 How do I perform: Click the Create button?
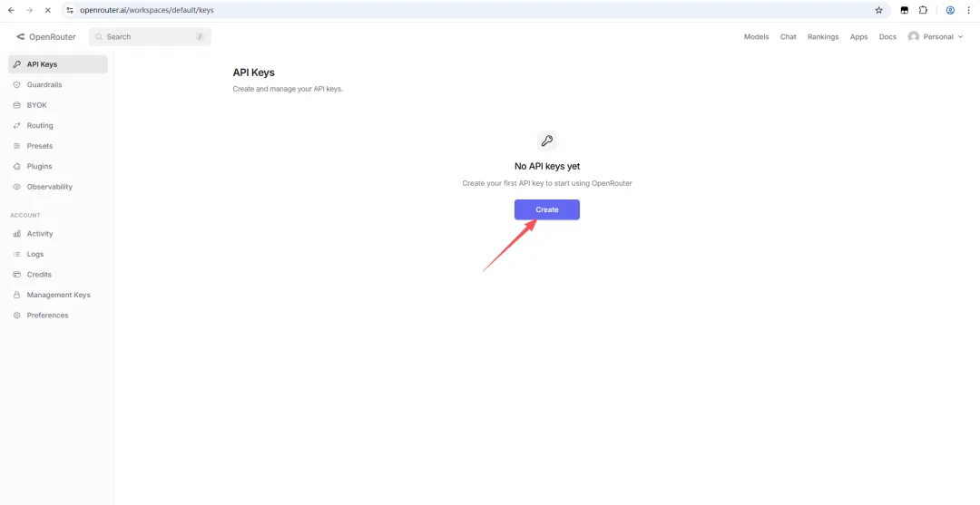point(547,209)
